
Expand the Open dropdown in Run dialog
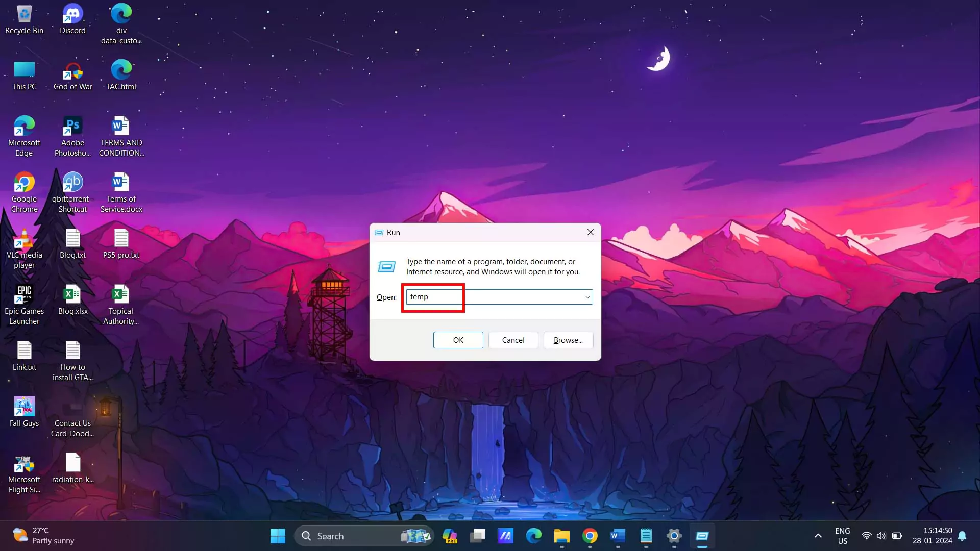pyautogui.click(x=586, y=297)
